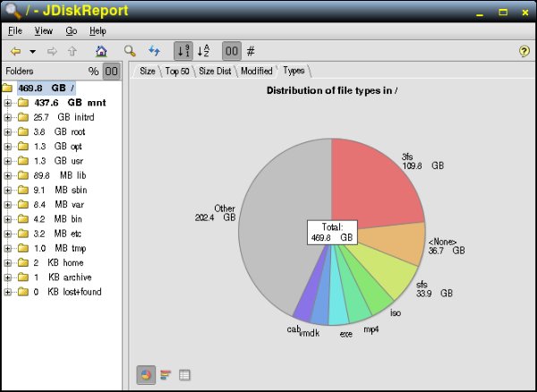The image size is (537, 392).
Task: Toggle percent display in Folders header
Action: click(x=93, y=72)
